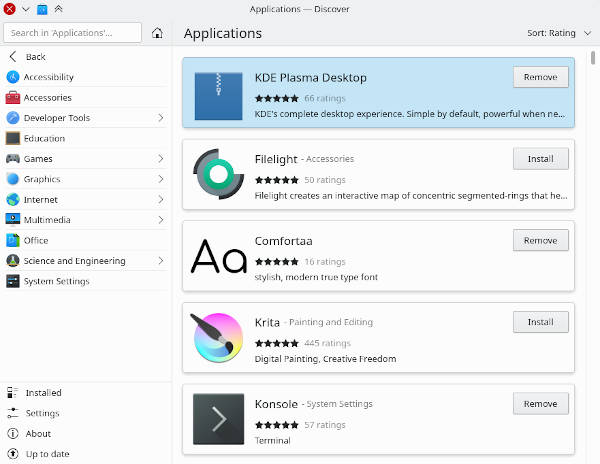This screenshot has height=464, width=600.
Task: Click the Comfortaa font preview icon
Action: [218, 256]
